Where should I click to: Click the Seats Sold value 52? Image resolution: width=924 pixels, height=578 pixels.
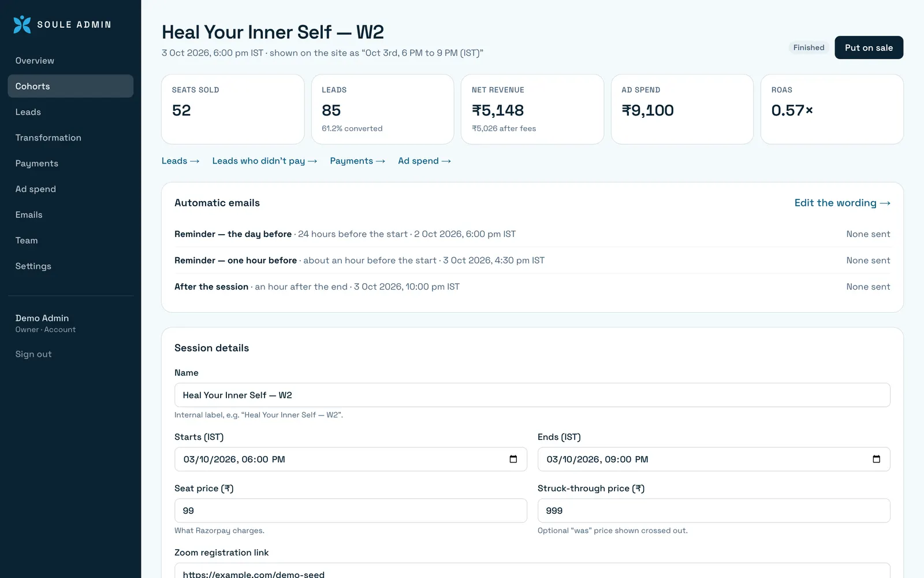coord(181,110)
